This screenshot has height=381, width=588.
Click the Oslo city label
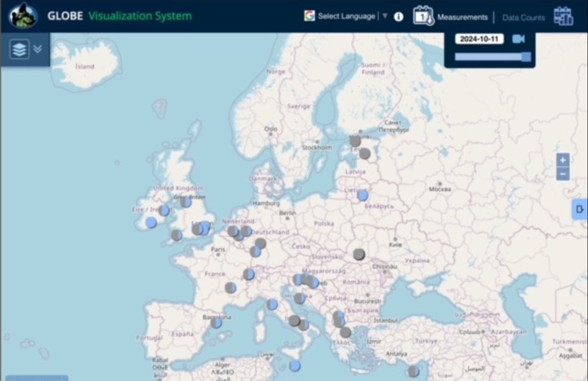tap(271, 129)
